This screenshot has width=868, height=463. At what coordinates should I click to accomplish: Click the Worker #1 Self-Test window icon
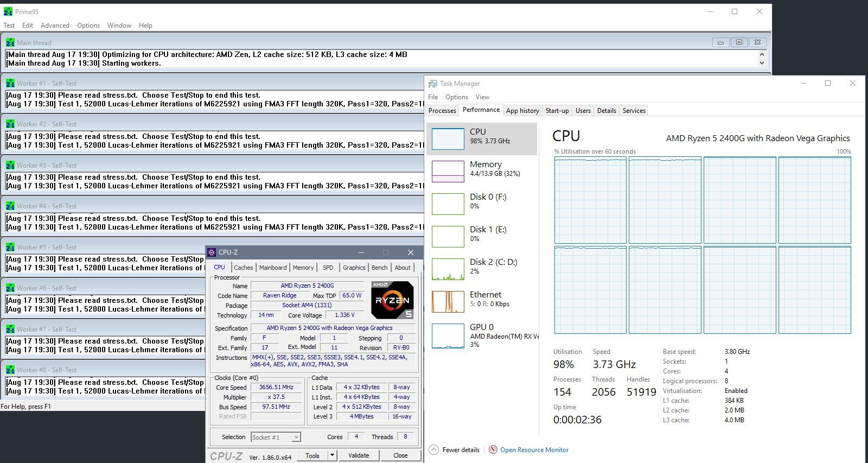10,83
